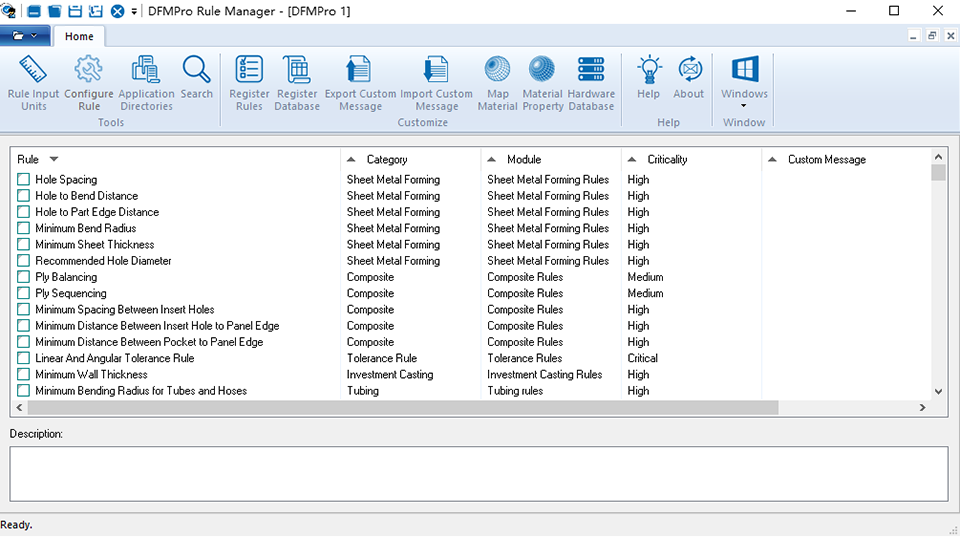Click the quick access Save icon
The image size is (960, 537).
(x=75, y=11)
